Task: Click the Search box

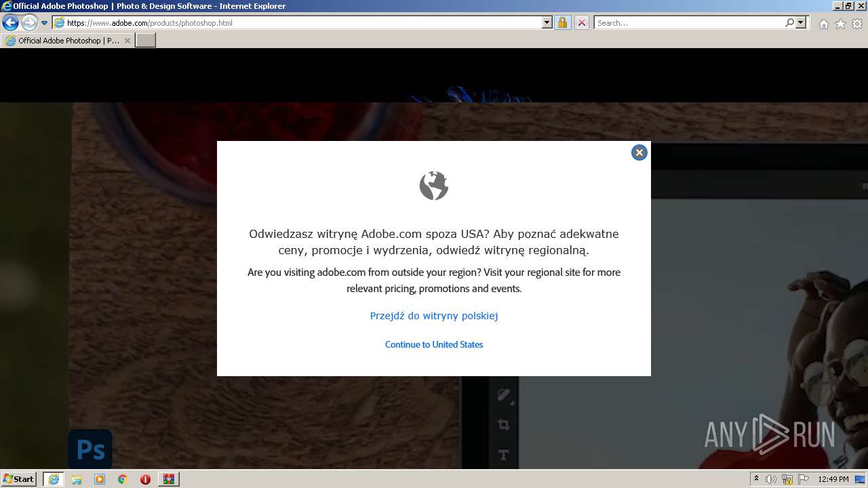Action: pos(688,22)
